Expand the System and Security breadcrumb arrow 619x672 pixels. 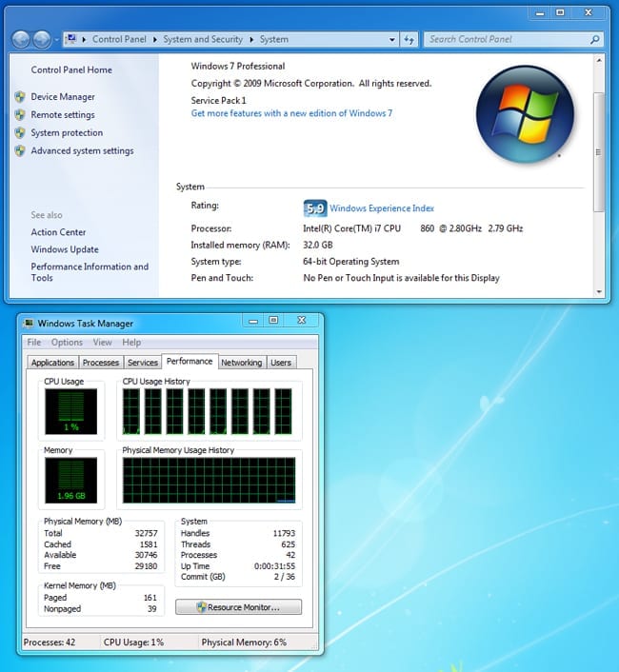point(252,40)
